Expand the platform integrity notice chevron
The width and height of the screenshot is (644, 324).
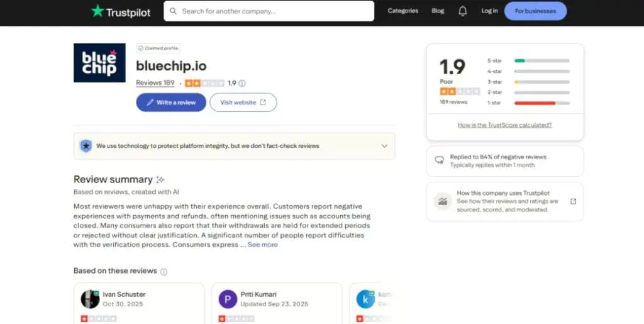pyautogui.click(x=384, y=146)
